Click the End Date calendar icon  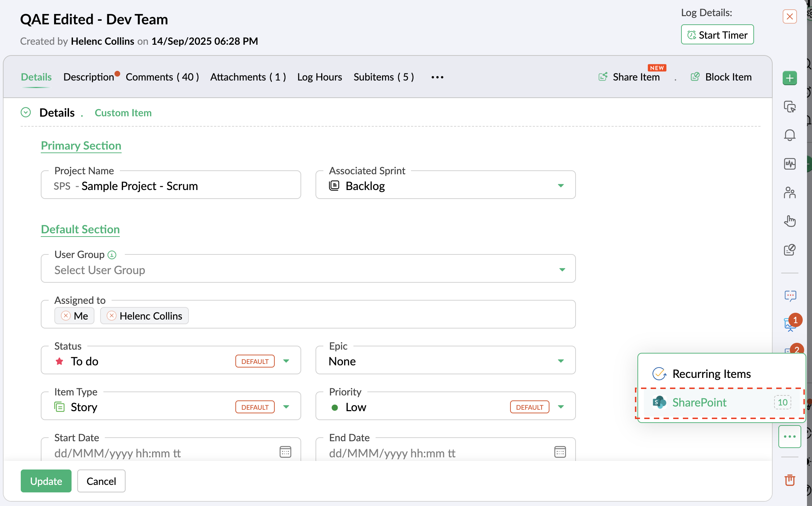click(x=560, y=452)
